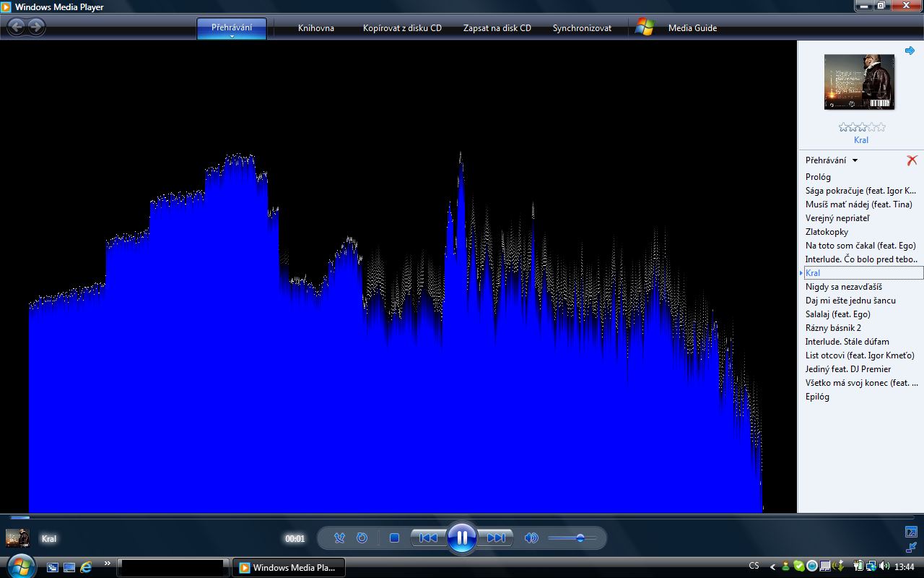Image resolution: width=924 pixels, height=578 pixels.
Task: Select track List otcovi (feat. Igor Kmeťo)
Action: 860,355
